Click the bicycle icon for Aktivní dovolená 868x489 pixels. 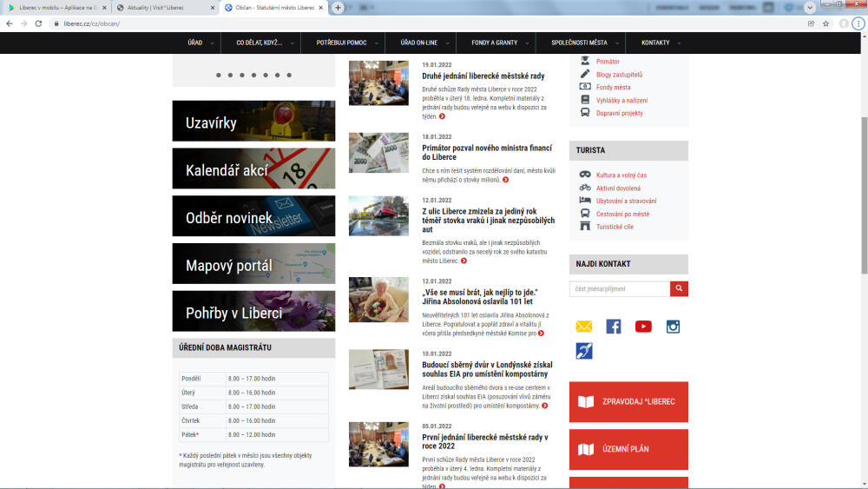tap(585, 188)
